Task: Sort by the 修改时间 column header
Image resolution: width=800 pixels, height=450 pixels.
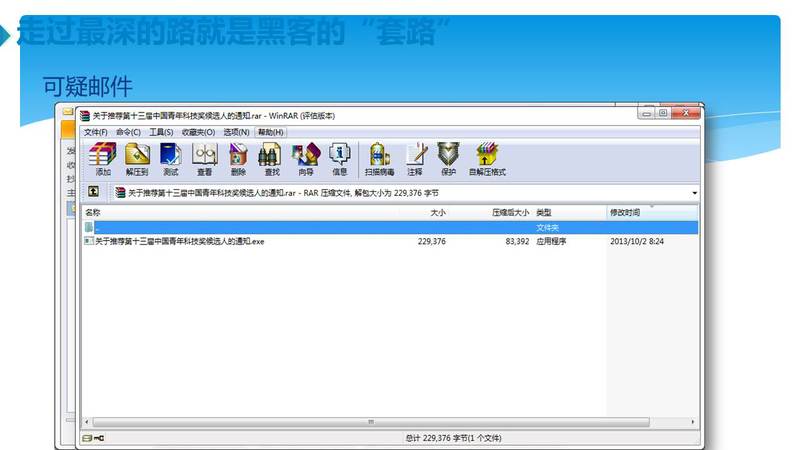Action: (x=626, y=213)
